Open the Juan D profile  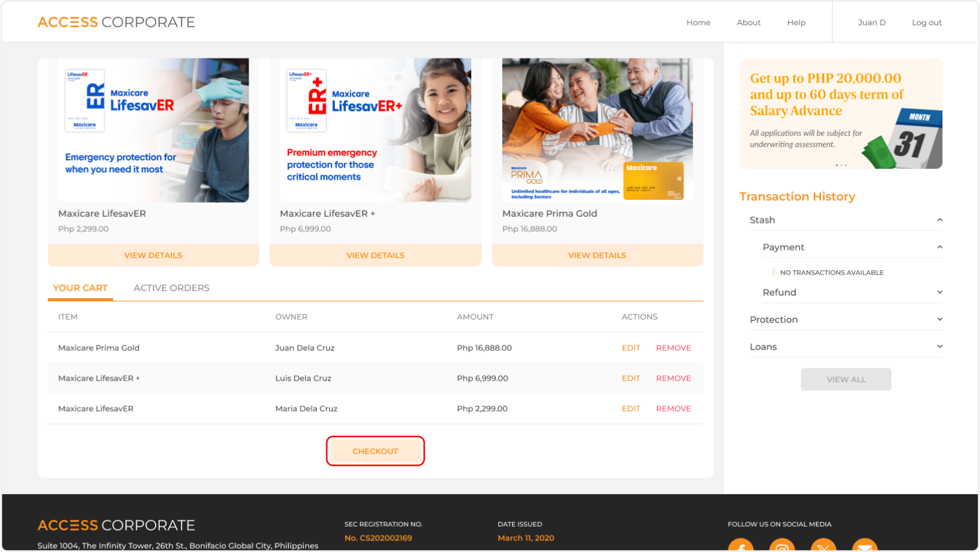click(x=872, y=23)
